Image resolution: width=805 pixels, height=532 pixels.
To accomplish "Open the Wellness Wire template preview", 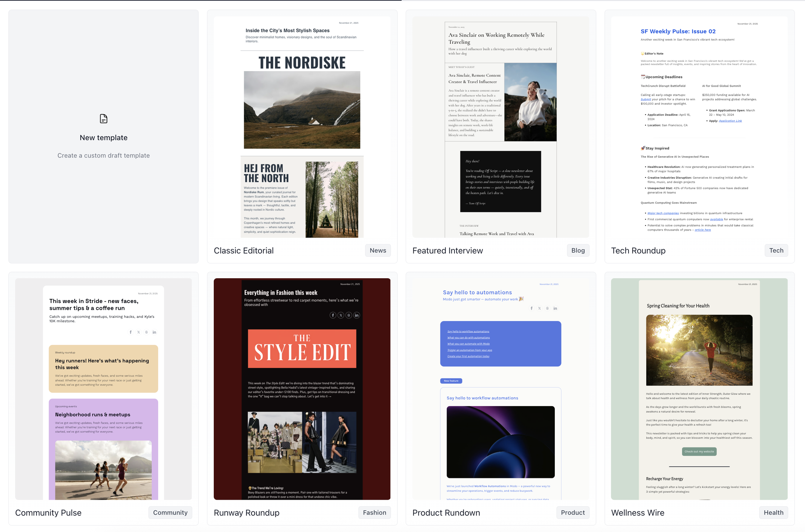I will click(699, 389).
